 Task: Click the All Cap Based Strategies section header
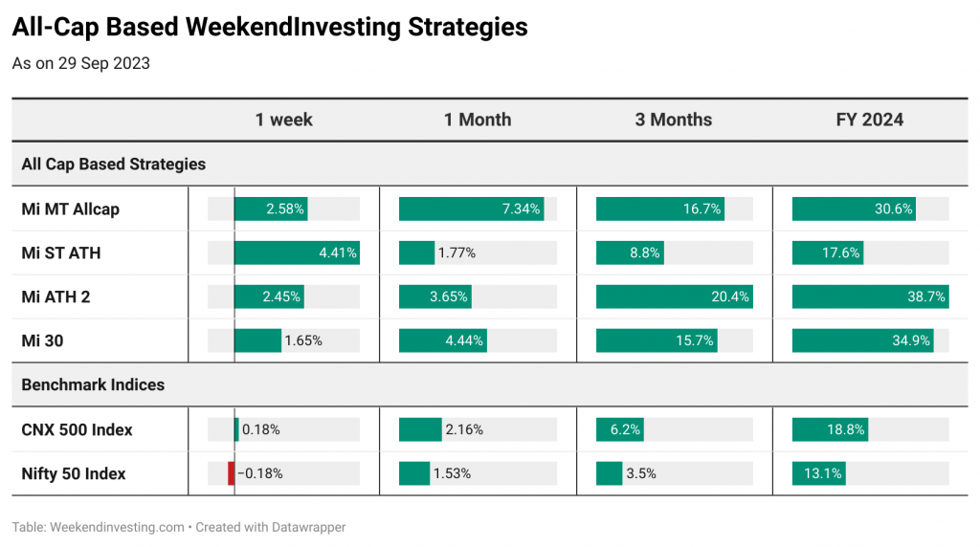113,164
